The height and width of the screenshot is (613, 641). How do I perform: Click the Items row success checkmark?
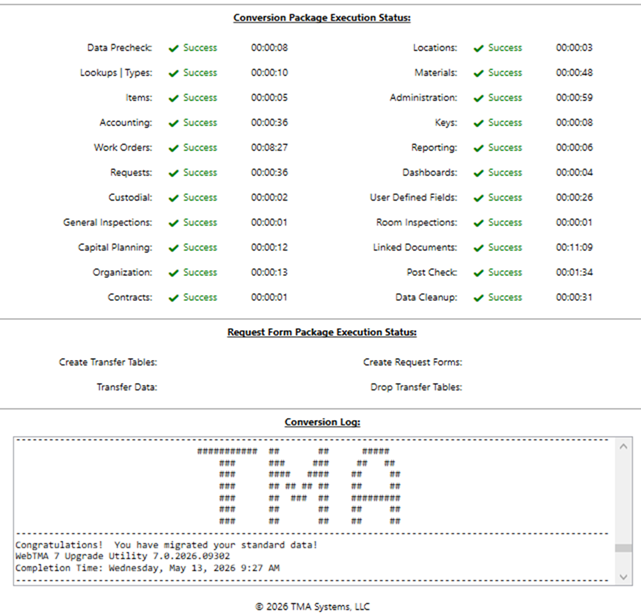click(x=174, y=98)
